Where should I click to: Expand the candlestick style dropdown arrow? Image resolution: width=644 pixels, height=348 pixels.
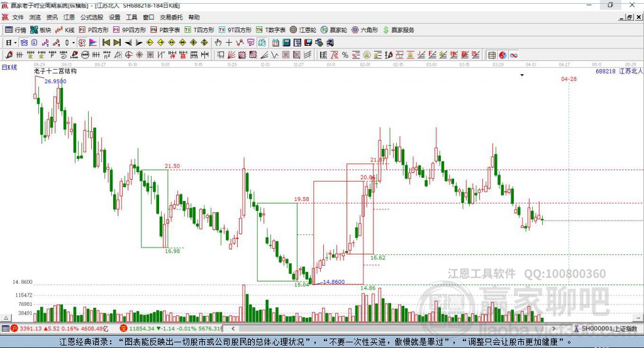click(74, 43)
